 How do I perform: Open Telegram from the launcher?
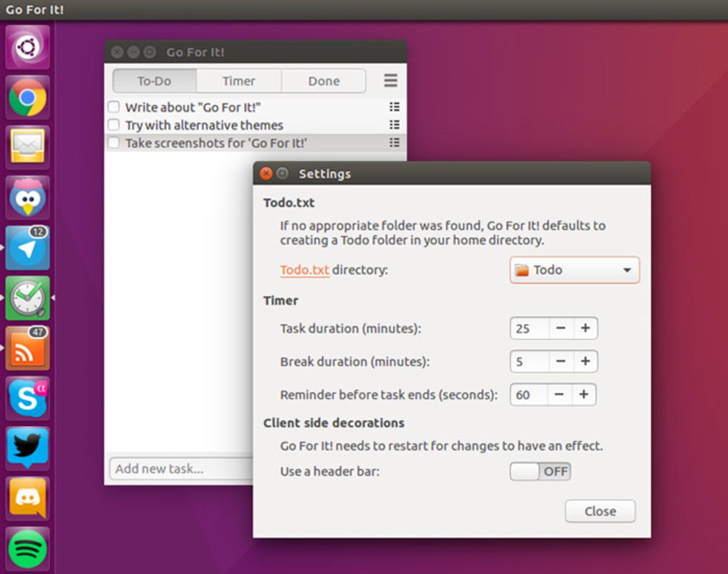click(x=28, y=248)
